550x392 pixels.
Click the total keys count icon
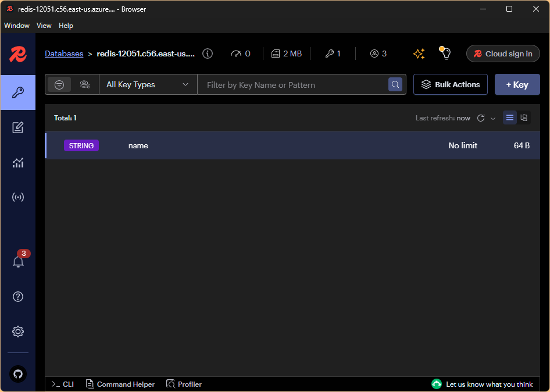point(330,54)
